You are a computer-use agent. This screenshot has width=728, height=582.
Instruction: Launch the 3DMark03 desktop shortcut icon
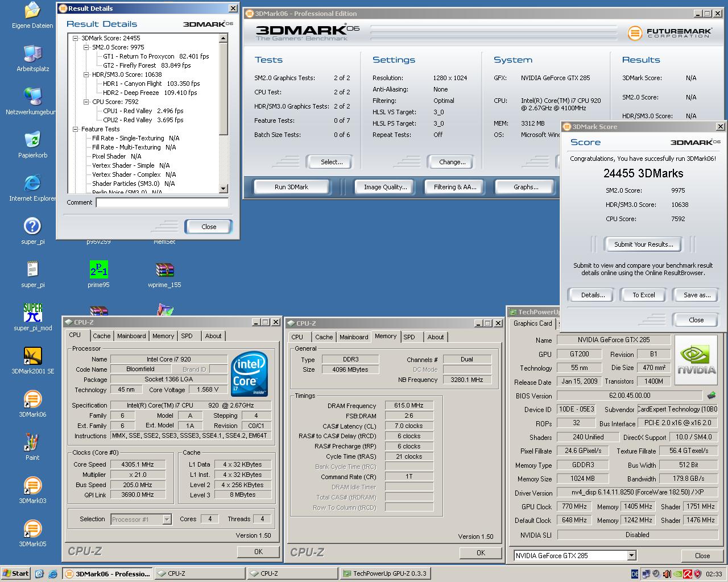[32, 485]
